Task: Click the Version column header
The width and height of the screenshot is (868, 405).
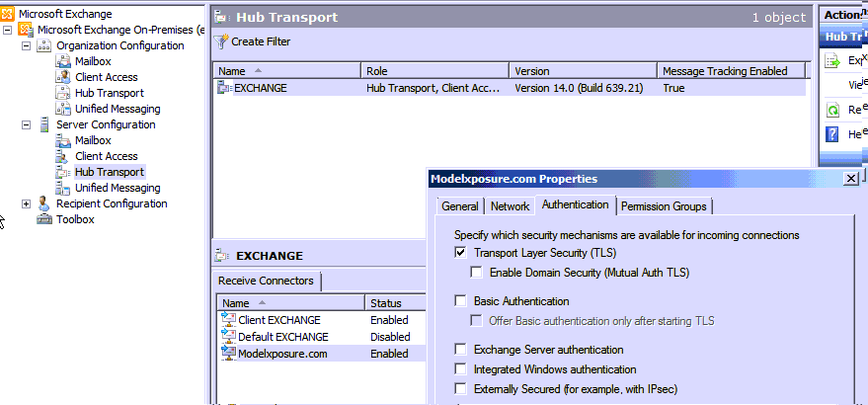Action: tap(584, 71)
